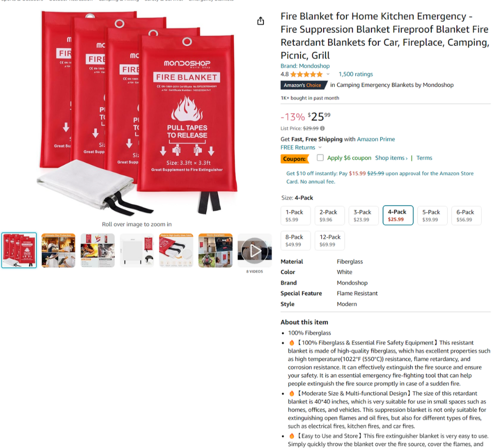Screen dimensions: 498x448
Task: Click the five-star rating icons
Action: 306,74
